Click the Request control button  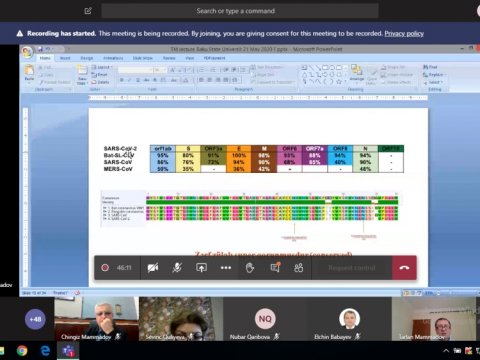[352, 268]
